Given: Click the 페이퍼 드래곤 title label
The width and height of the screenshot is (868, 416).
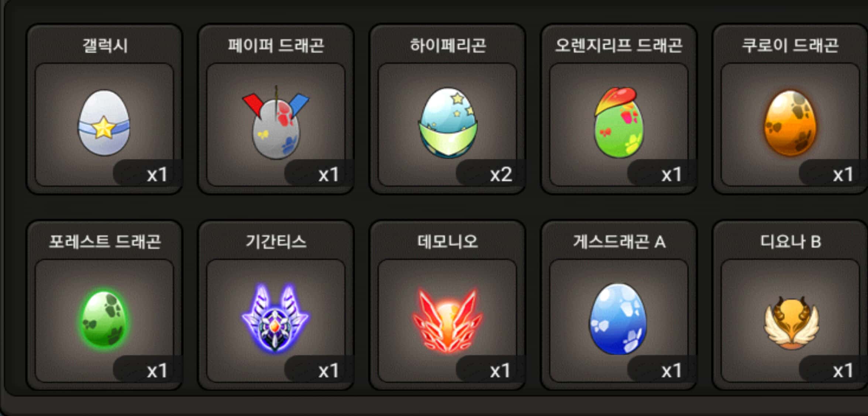Looking at the screenshot, I should (276, 46).
